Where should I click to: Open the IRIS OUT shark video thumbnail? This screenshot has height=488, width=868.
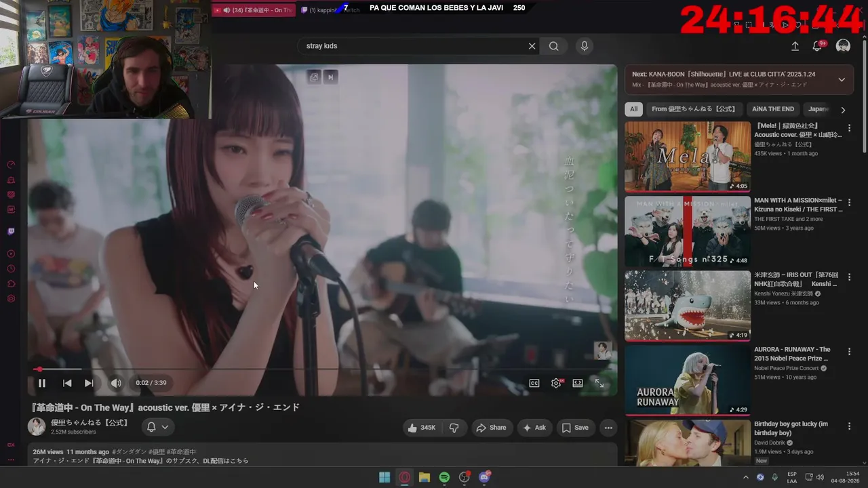coord(688,306)
